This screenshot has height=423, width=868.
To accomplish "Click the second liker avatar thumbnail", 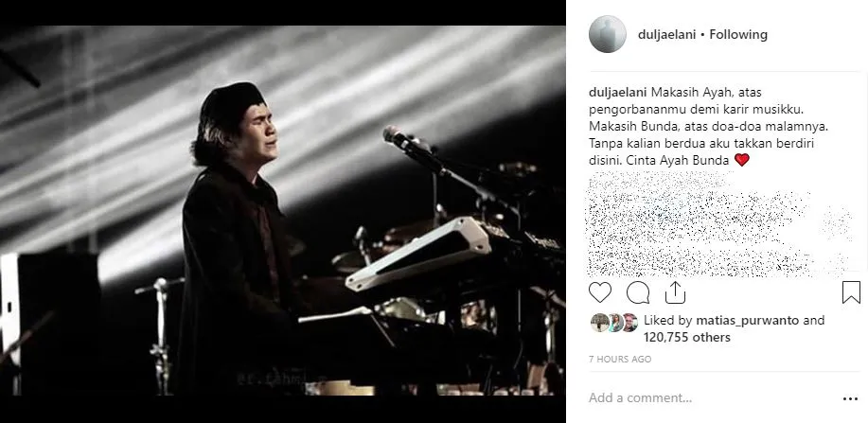I will click(615, 323).
